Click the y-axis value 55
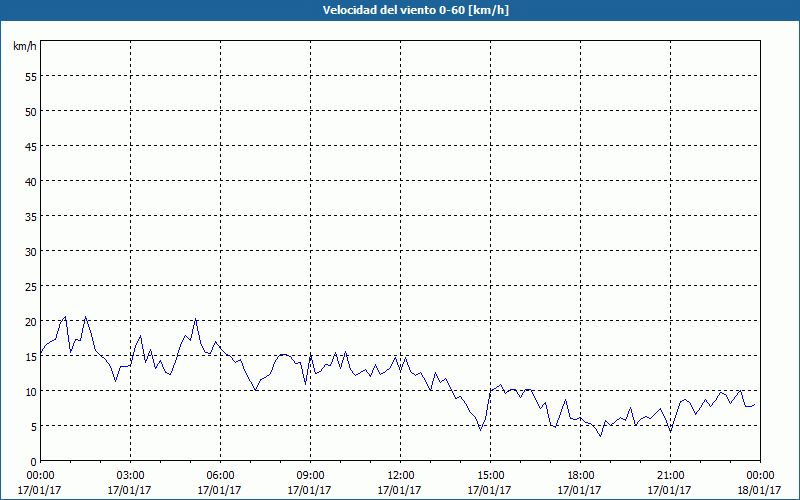 [31, 76]
